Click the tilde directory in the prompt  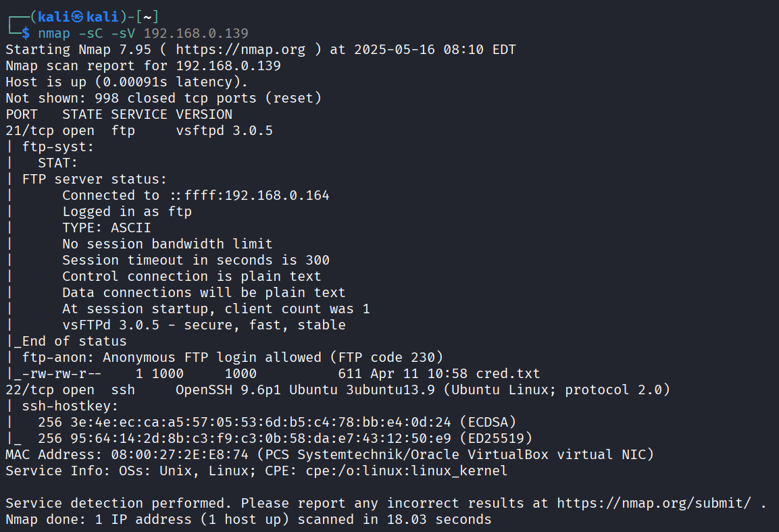point(147,17)
